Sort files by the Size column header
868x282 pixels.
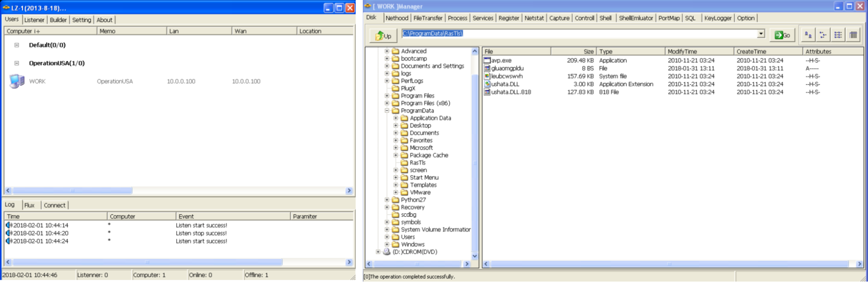(x=573, y=51)
